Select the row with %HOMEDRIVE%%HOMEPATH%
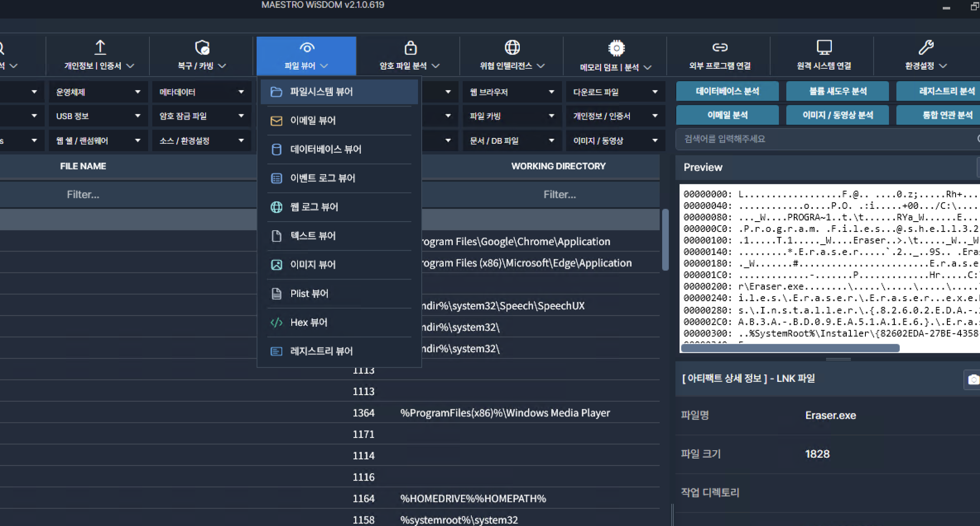The height and width of the screenshot is (526, 980). tap(330, 499)
